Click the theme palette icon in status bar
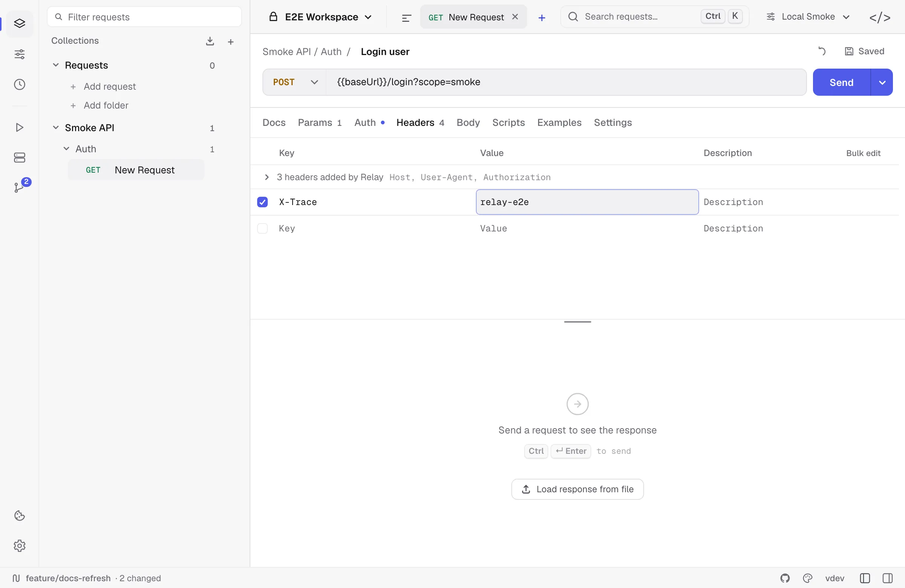Image resolution: width=905 pixels, height=588 pixels. (x=808, y=578)
